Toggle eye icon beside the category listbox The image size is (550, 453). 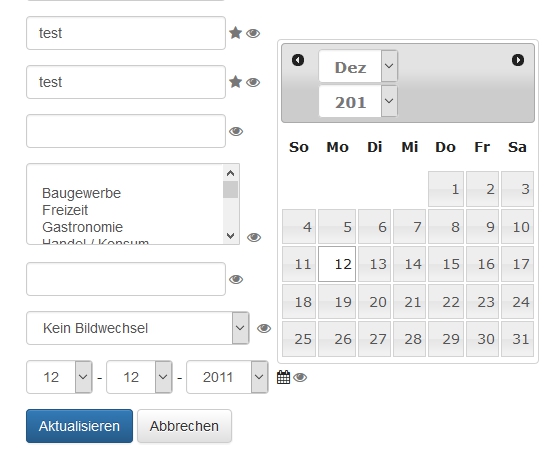[254, 237]
